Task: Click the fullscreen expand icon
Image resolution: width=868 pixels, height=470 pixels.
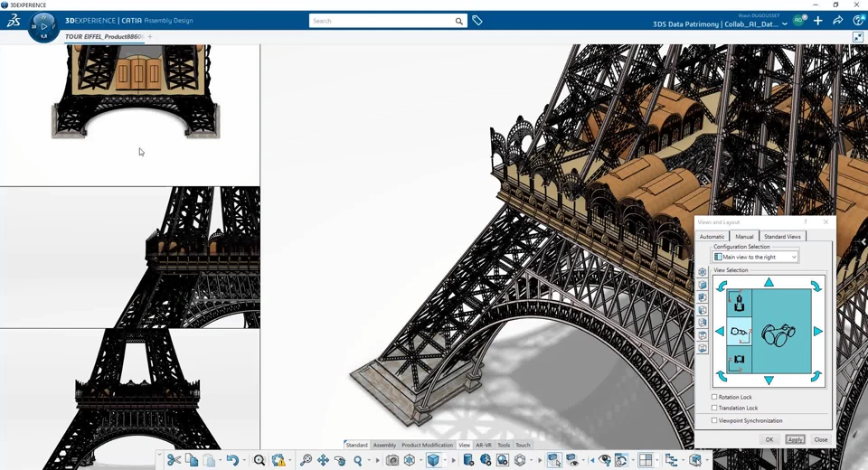Action: (x=857, y=37)
